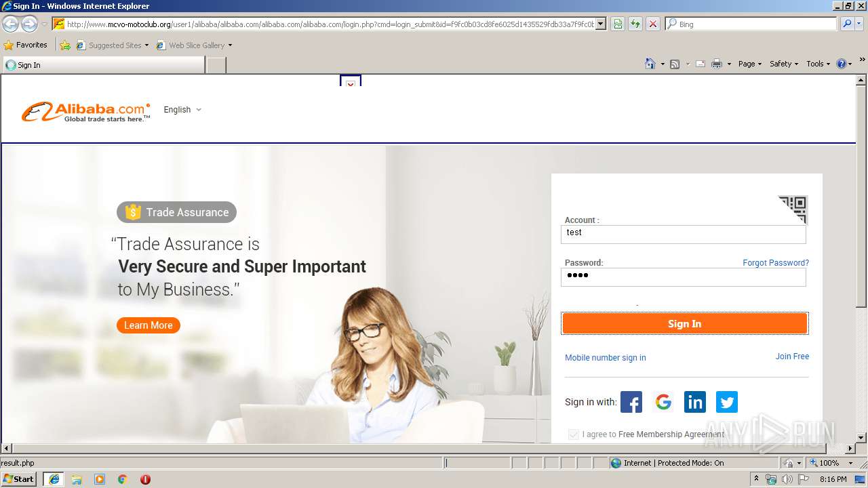868x488 pixels.
Task: Click the Join Free link
Action: pyautogui.click(x=792, y=357)
